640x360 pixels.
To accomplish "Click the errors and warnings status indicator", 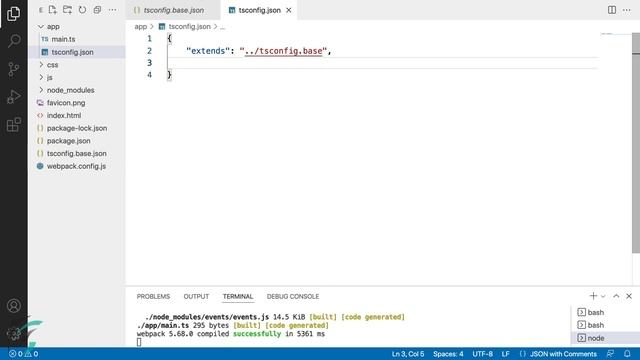I will tap(24, 354).
